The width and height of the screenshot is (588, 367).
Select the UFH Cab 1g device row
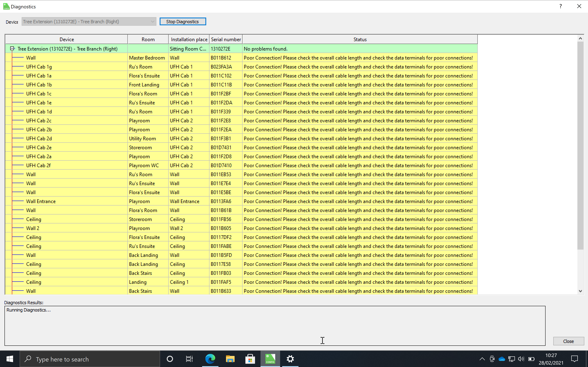[39, 67]
